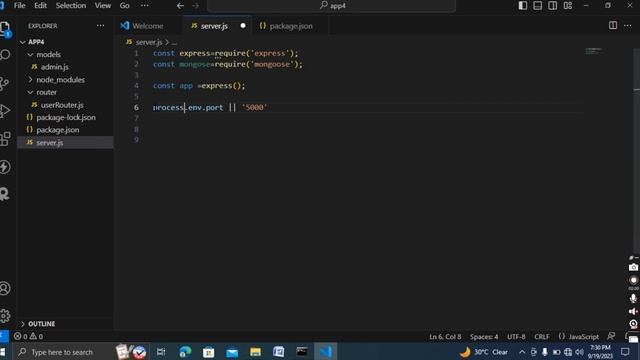Switch to the Welcome tab
640x360 pixels.
tap(142, 26)
